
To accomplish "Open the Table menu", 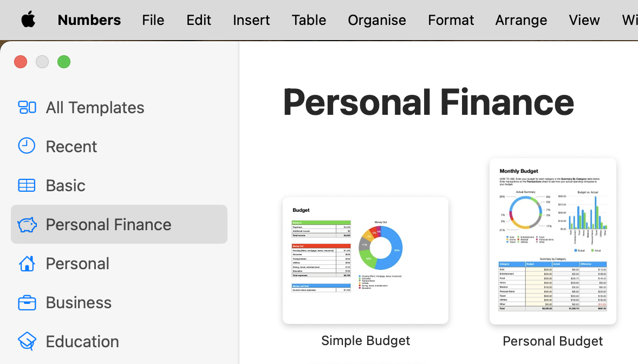I will (x=309, y=20).
